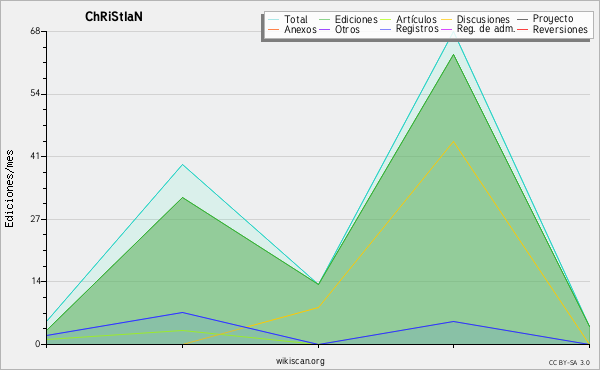Click the yellow Discusiones line peak

click(x=453, y=142)
